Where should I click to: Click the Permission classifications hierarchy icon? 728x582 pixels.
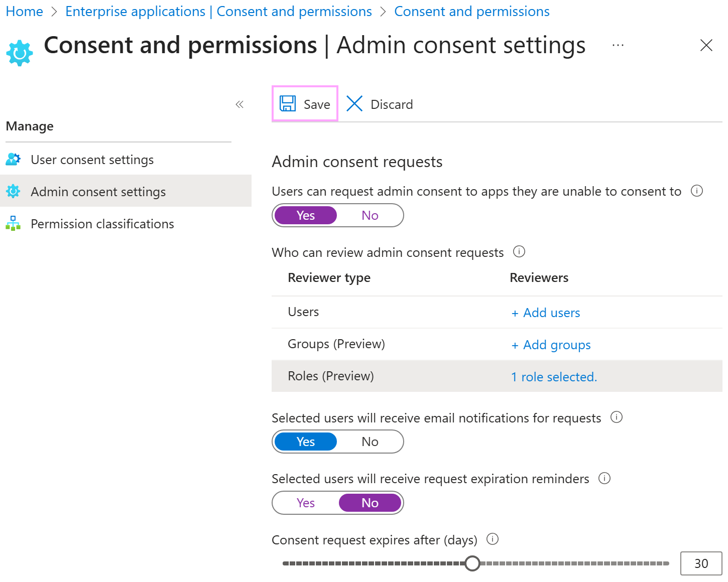pos(13,223)
